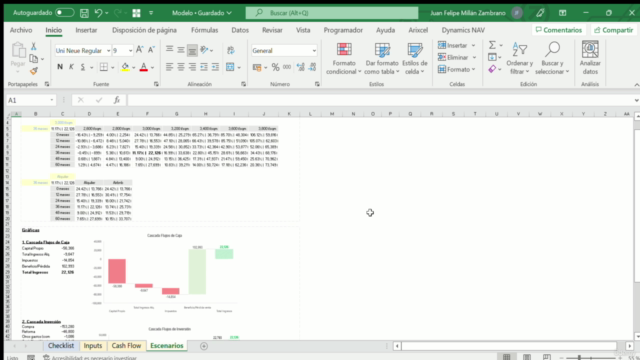640x360 pixels.
Task: Collapse the ribbon with the chevron
Action: tap(636, 84)
